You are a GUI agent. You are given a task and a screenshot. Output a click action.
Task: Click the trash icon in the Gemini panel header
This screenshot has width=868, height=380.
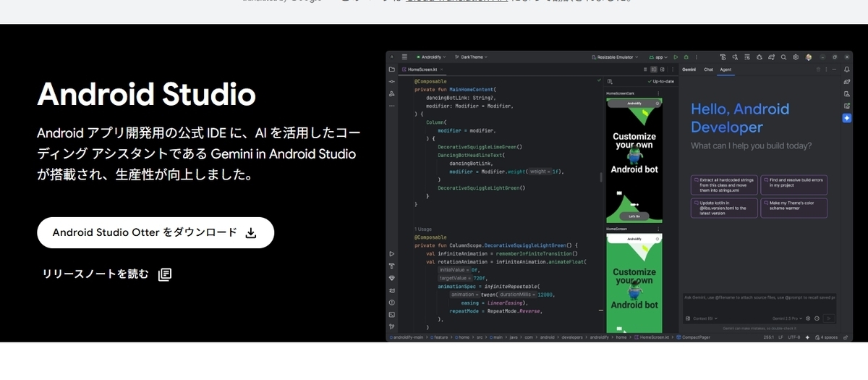tap(818, 69)
